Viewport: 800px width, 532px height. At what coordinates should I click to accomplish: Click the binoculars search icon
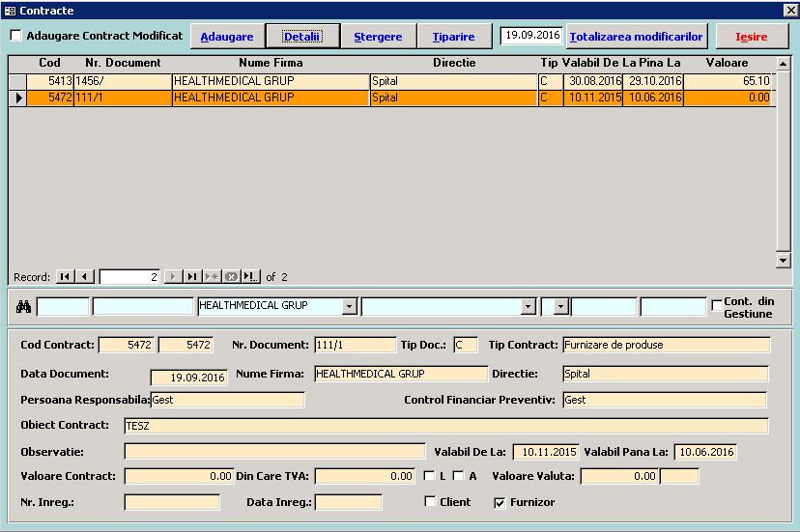pos(23,307)
